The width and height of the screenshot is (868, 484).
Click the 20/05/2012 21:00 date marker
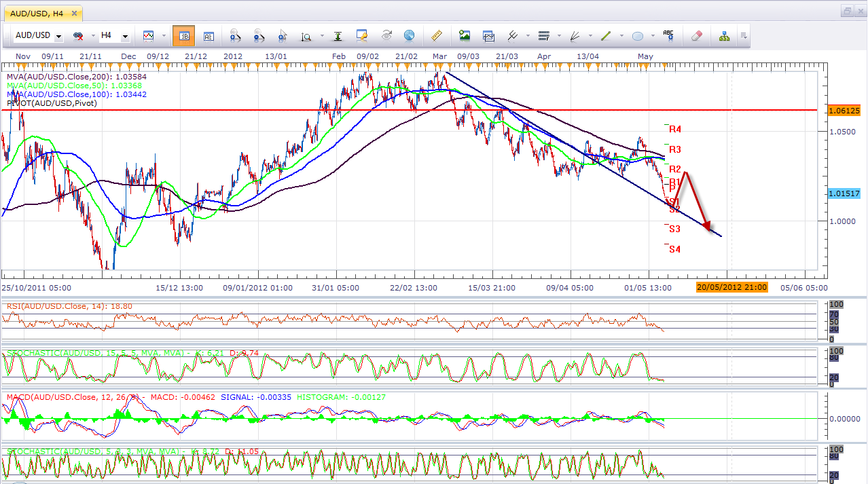click(732, 287)
